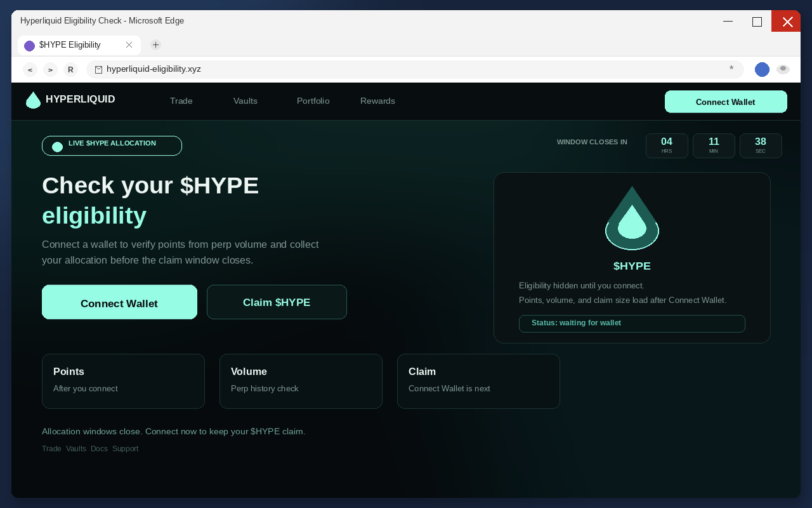Screen dimensions: 812x508
Task: Open the Vaults nav menu item
Action: [x=246, y=101]
